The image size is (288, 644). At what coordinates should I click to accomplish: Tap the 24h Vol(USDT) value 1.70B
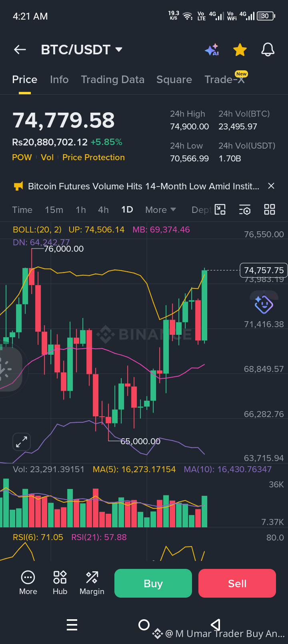point(230,159)
